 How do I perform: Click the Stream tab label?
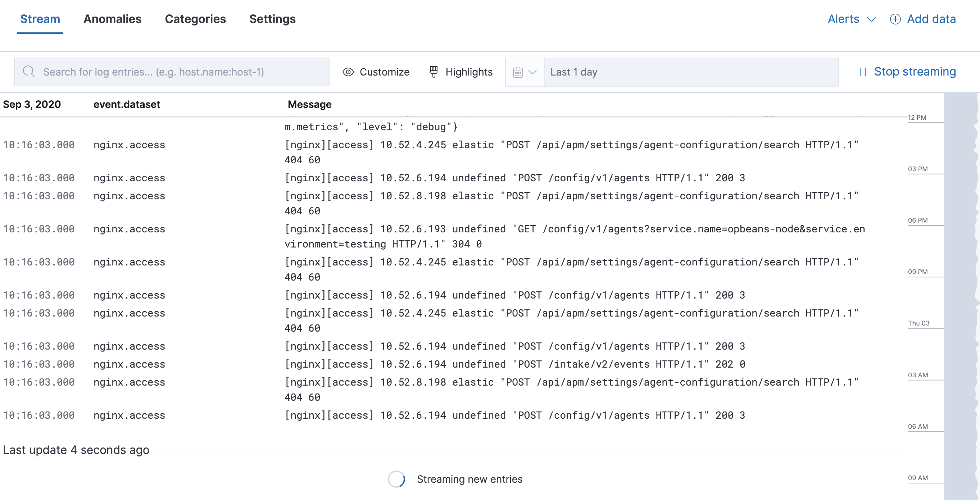click(40, 19)
